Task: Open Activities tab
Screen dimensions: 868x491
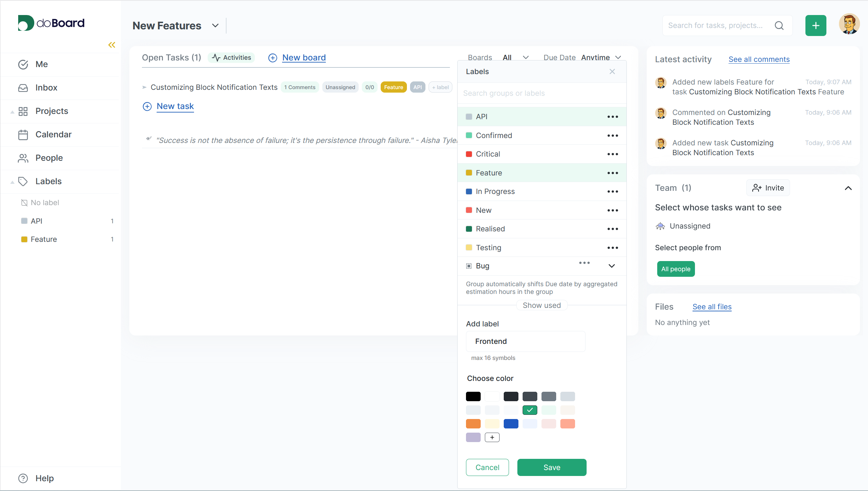Action: (232, 58)
